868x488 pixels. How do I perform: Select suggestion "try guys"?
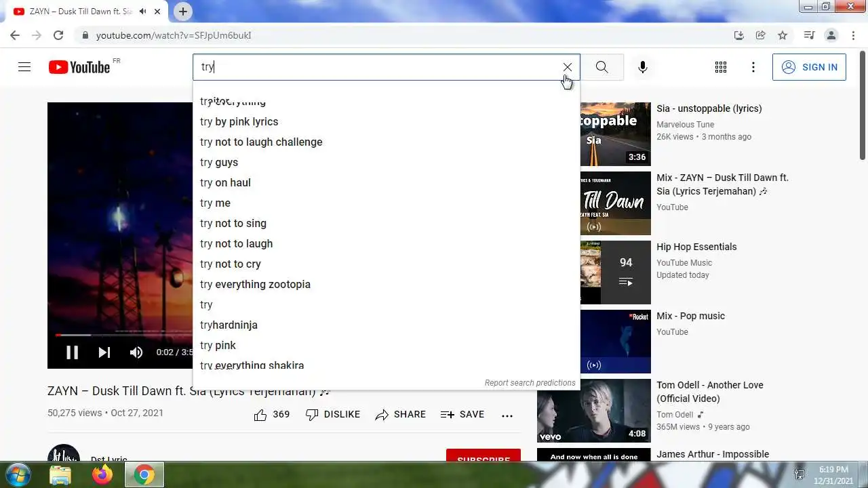coord(387,163)
